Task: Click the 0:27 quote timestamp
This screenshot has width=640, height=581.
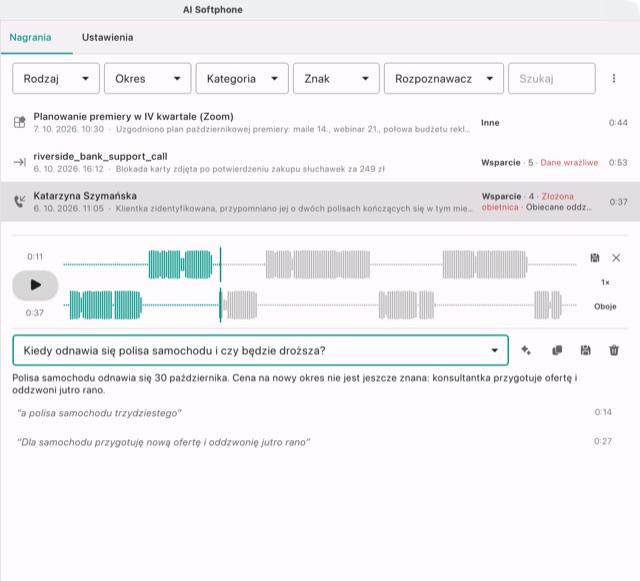Action: (603, 441)
